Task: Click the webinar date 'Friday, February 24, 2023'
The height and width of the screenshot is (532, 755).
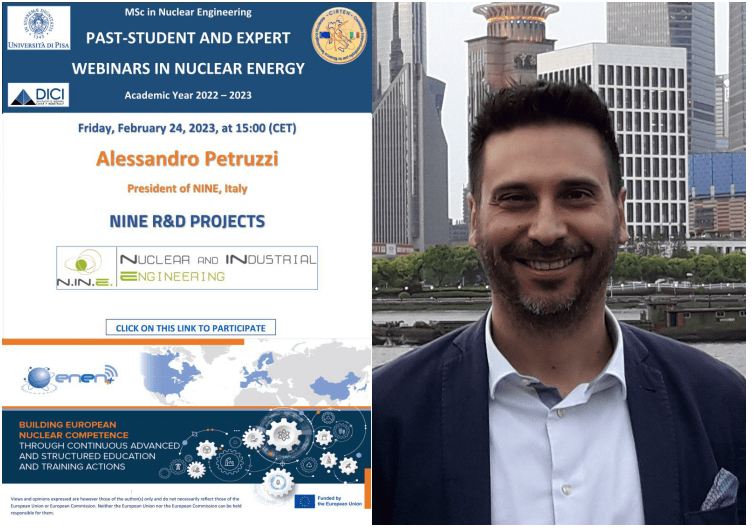Action: click(x=187, y=128)
